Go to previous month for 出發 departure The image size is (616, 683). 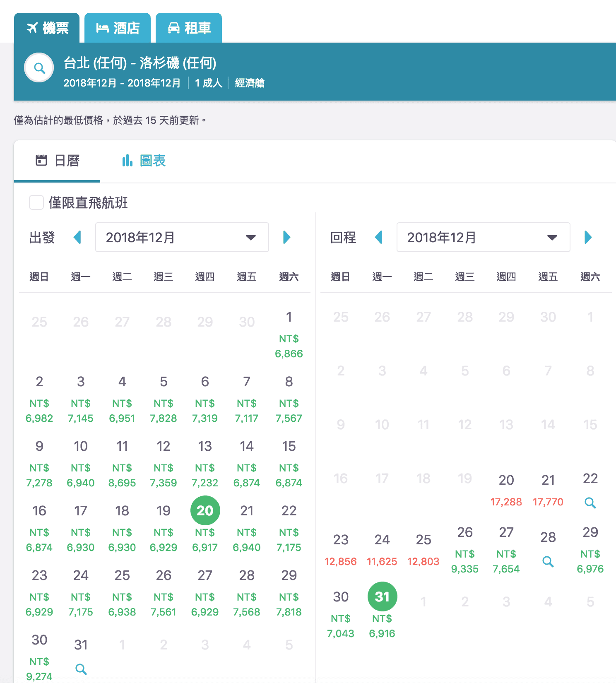[x=77, y=237]
